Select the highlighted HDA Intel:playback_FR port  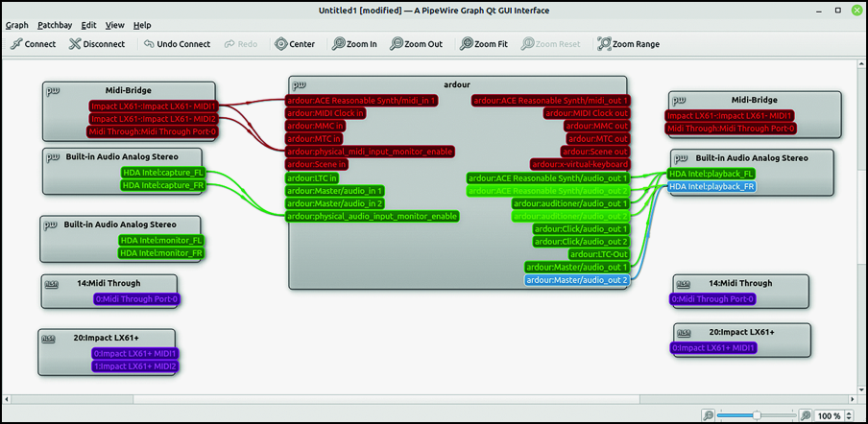[711, 186]
